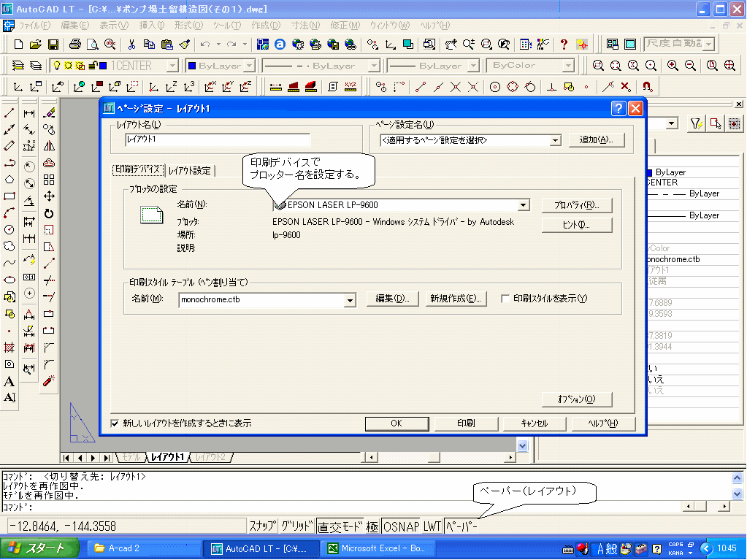Click the Cut scissors icon
747x560 pixels.
click(131, 45)
